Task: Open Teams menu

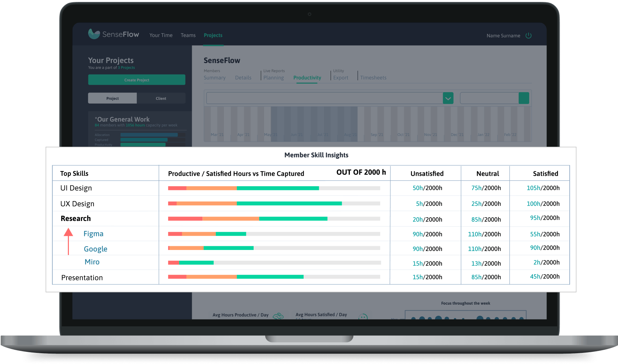Action: click(x=188, y=35)
